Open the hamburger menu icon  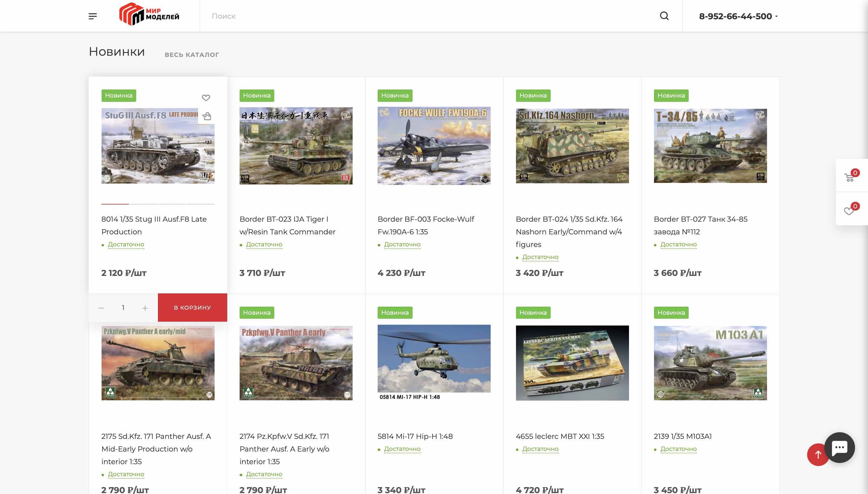(92, 16)
